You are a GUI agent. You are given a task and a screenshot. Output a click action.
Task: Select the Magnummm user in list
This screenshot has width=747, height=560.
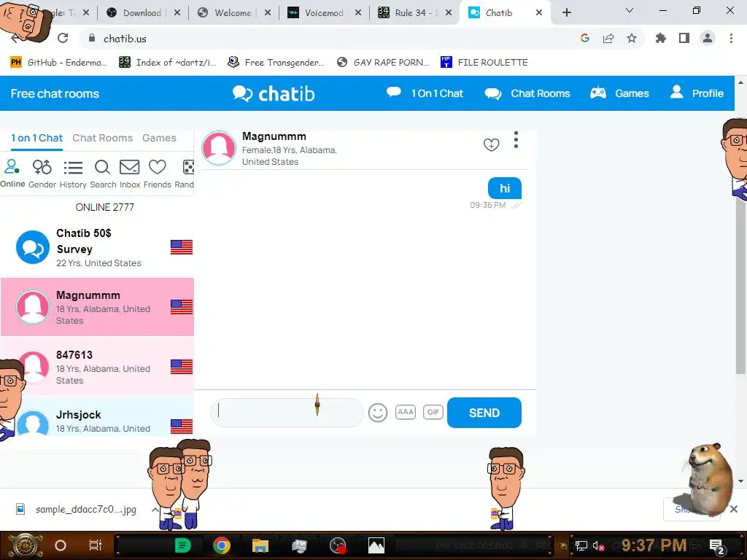97,307
